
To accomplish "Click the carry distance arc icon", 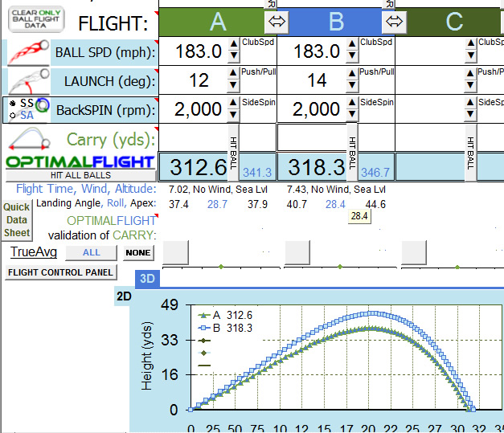I will [29, 139].
